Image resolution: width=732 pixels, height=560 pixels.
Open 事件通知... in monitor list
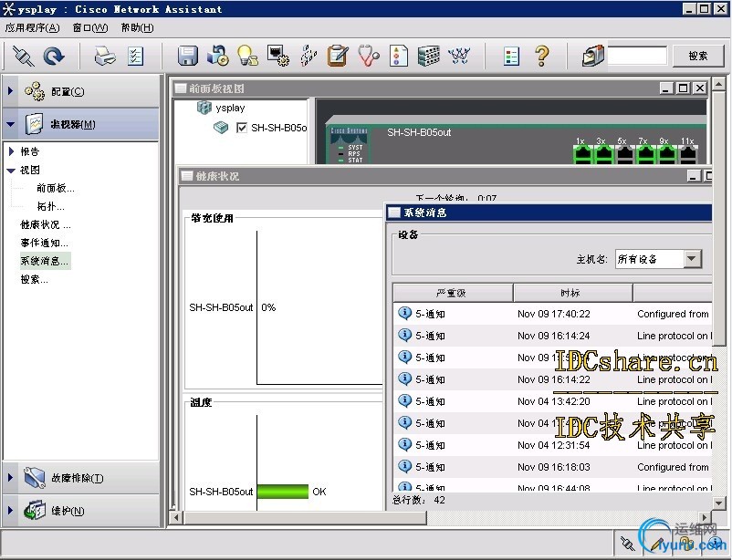click(44, 243)
